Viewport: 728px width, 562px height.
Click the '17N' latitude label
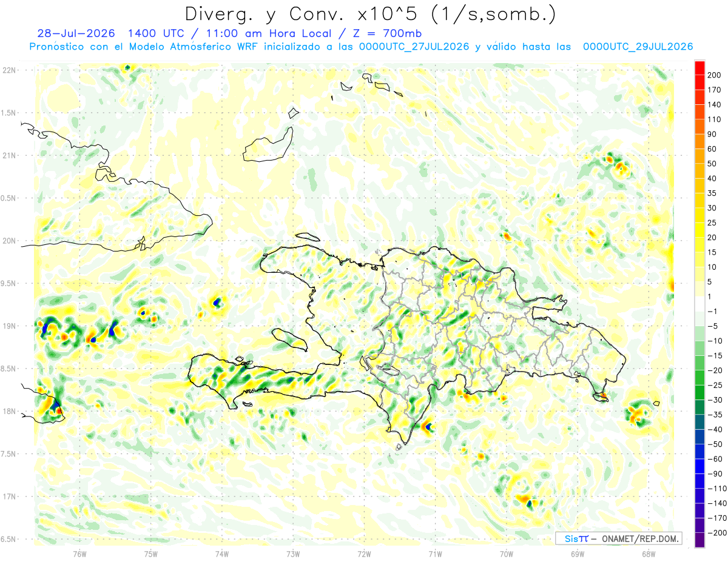[x=8, y=497]
